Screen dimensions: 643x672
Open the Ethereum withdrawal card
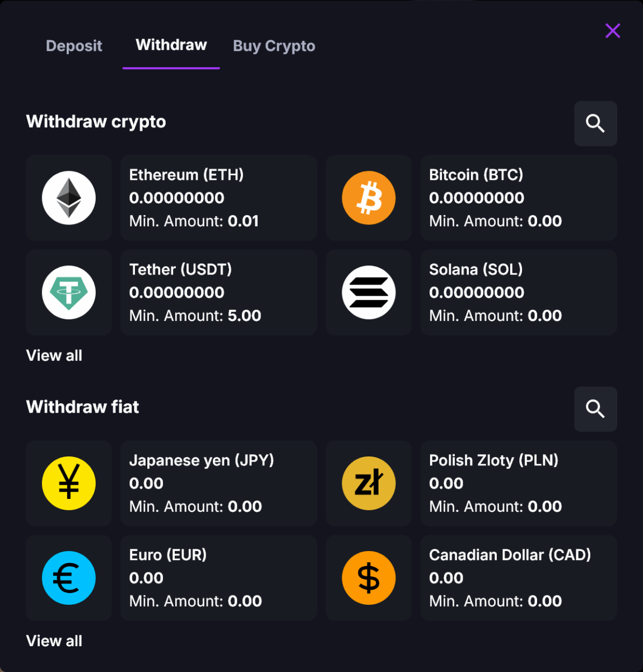click(218, 198)
